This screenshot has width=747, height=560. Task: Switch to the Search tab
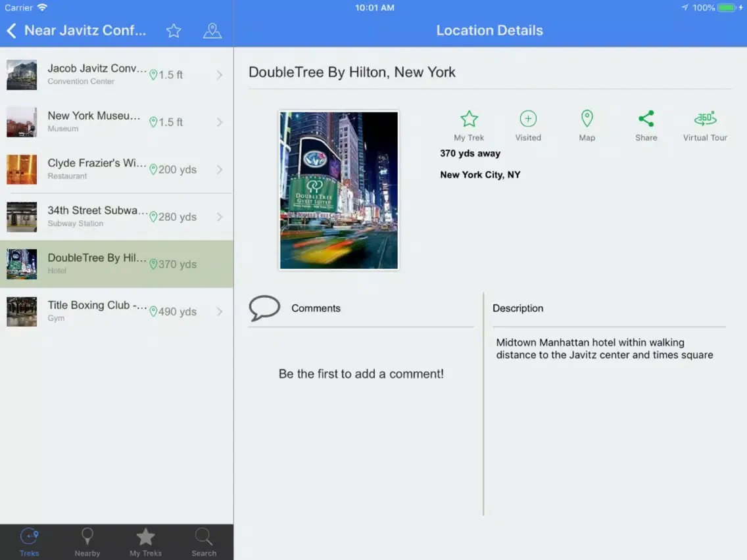coord(204,542)
